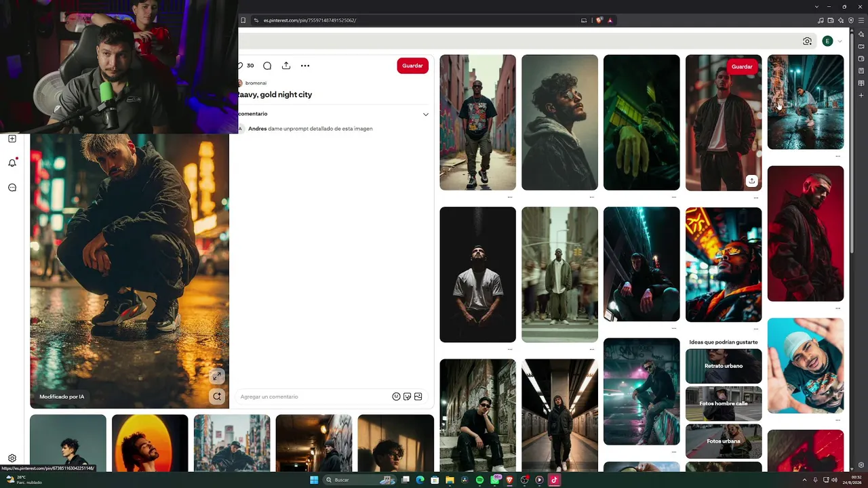Click the bookmark icon left of the URL
The image size is (868, 488).
[x=243, y=20]
